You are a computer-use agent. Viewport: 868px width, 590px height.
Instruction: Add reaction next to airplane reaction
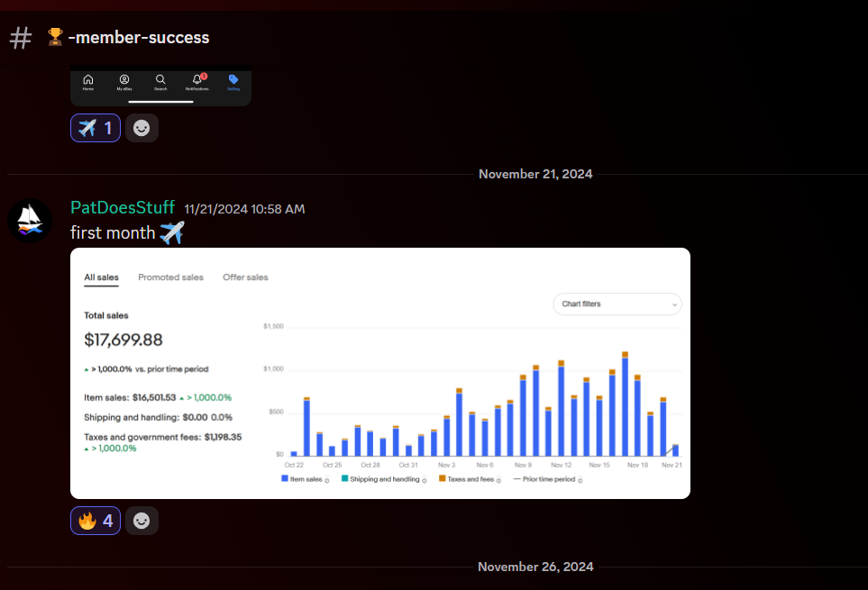(x=142, y=128)
